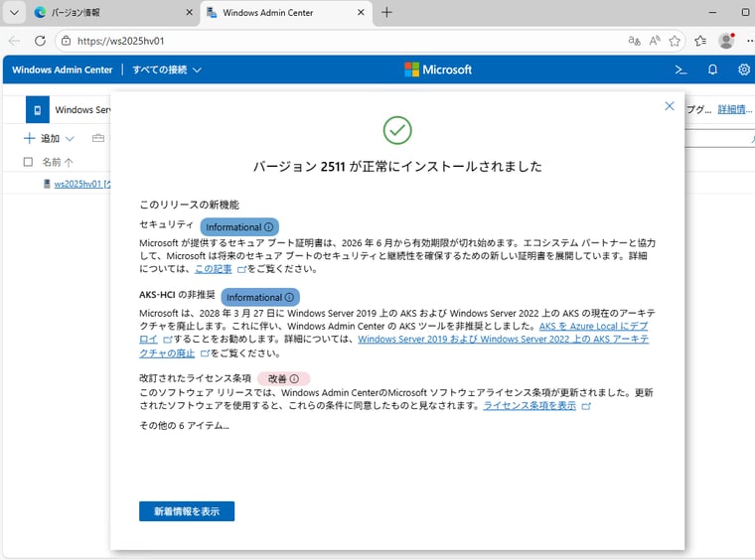Click the translate icon in address bar
The height and width of the screenshot is (560, 755).
point(634,41)
